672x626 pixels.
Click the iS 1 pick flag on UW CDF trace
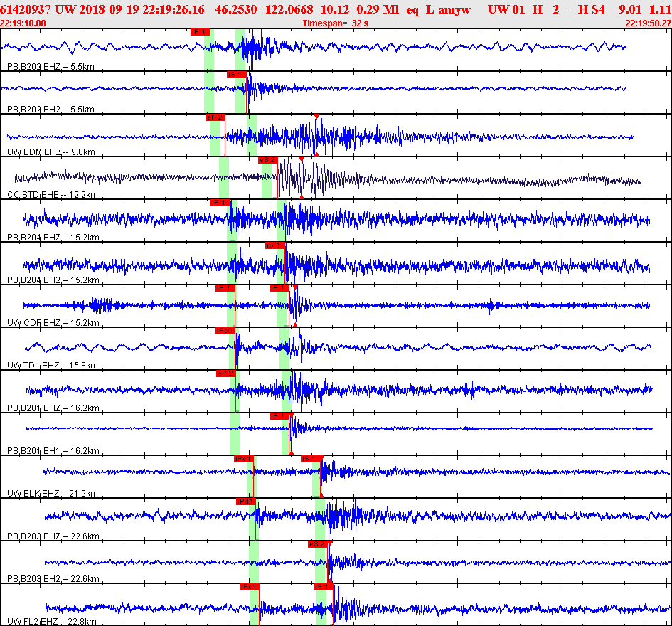click(x=279, y=287)
